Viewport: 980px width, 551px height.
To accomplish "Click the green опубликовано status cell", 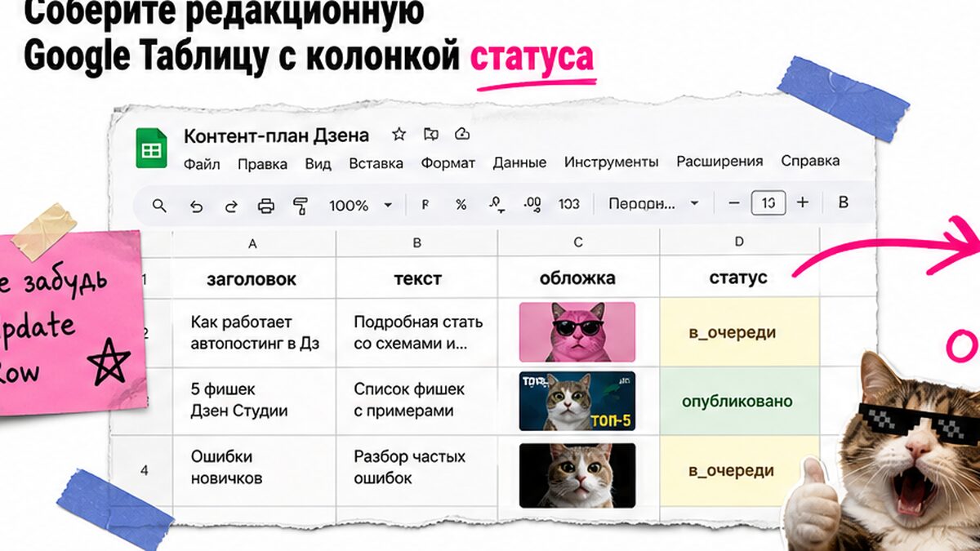I will pyautogui.click(x=739, y=402).
